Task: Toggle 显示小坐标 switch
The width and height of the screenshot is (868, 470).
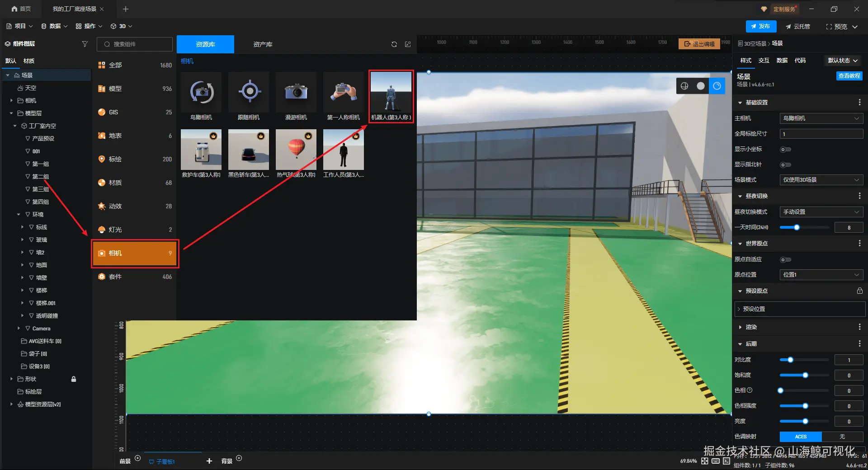Action: click(x=786, y=149)
